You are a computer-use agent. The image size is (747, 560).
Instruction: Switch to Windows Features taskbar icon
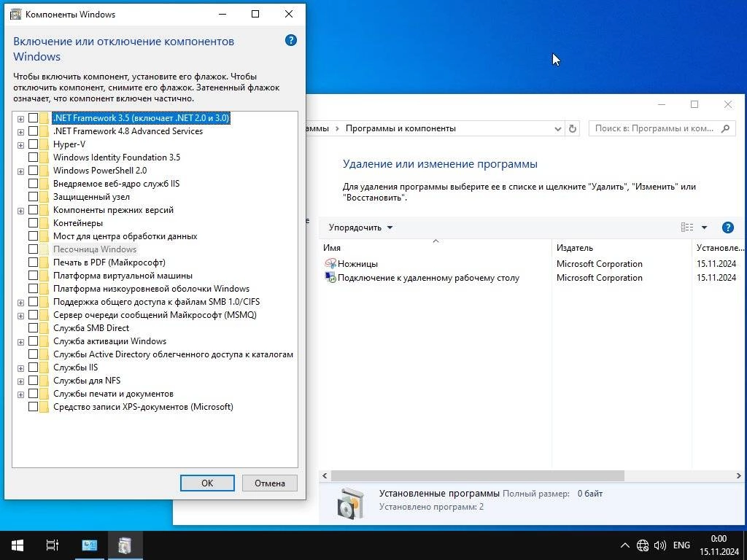pos(125,545)
